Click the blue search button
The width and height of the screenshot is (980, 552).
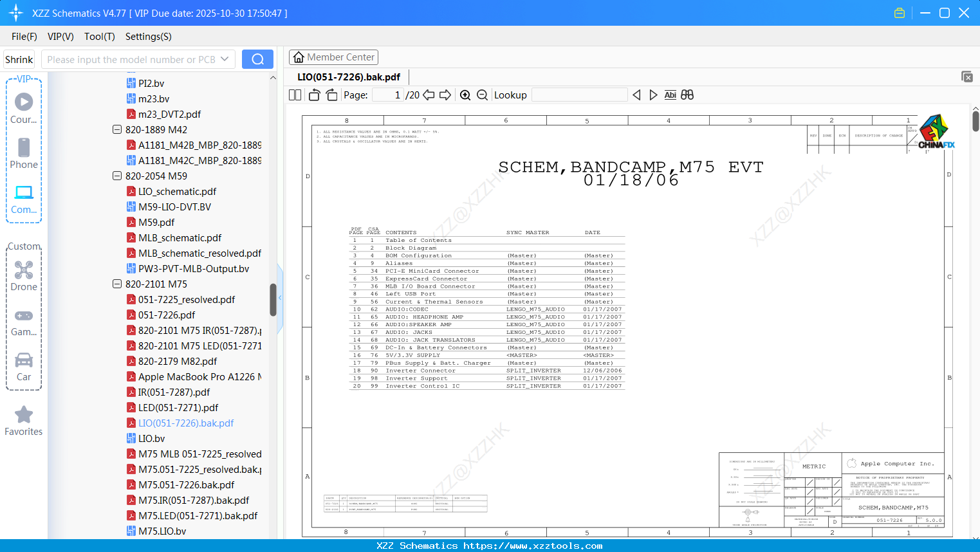click(257, 59)
